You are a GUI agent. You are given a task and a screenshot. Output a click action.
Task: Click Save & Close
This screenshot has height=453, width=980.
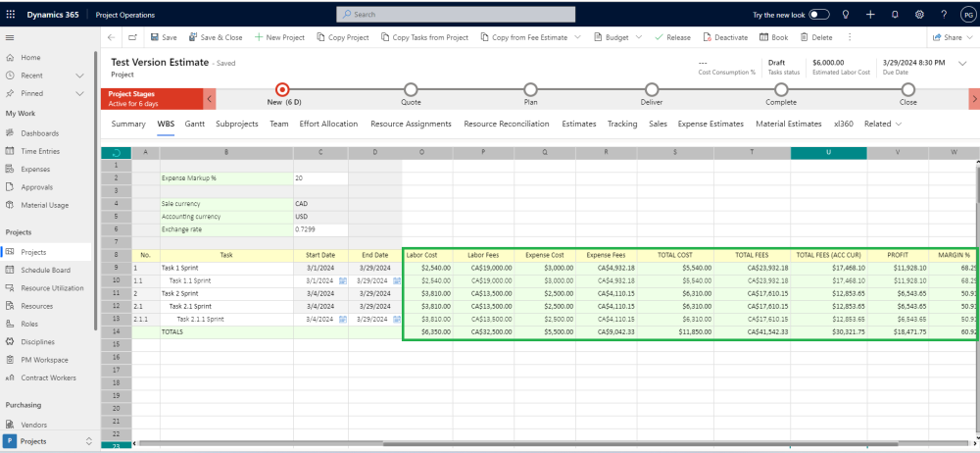point(216,37)
